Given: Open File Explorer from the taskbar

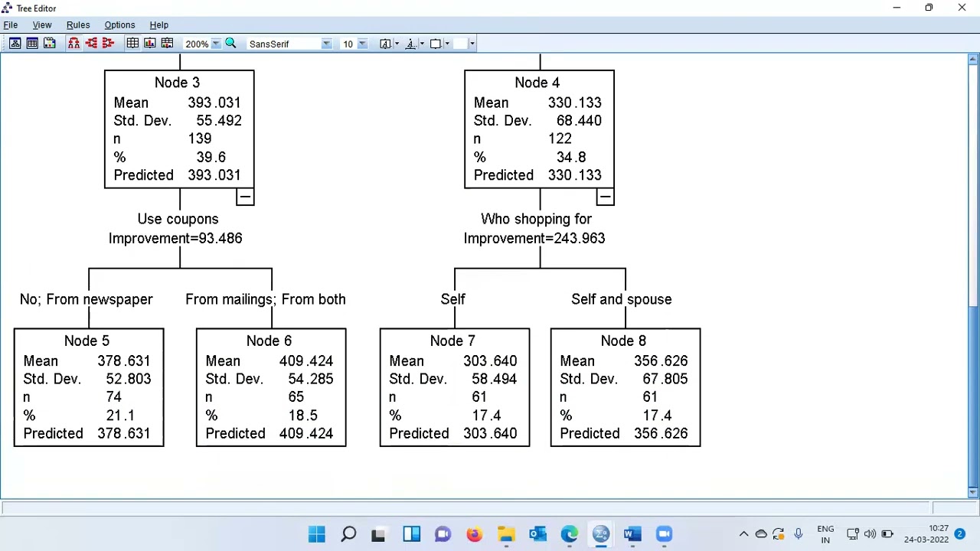Looking at the screenshot, I should click(x=506, y=534).
